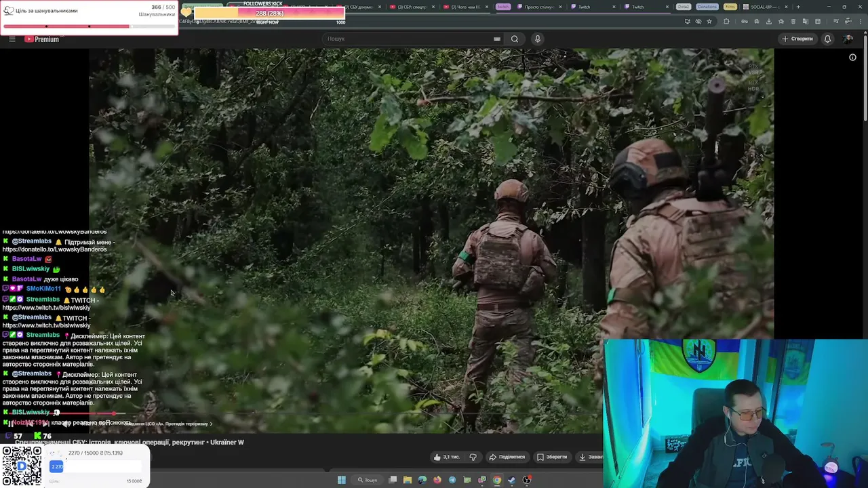This screenshot has height=488, width=868.
Task: Open the media control music icon
Action: [x=836, y=21]
